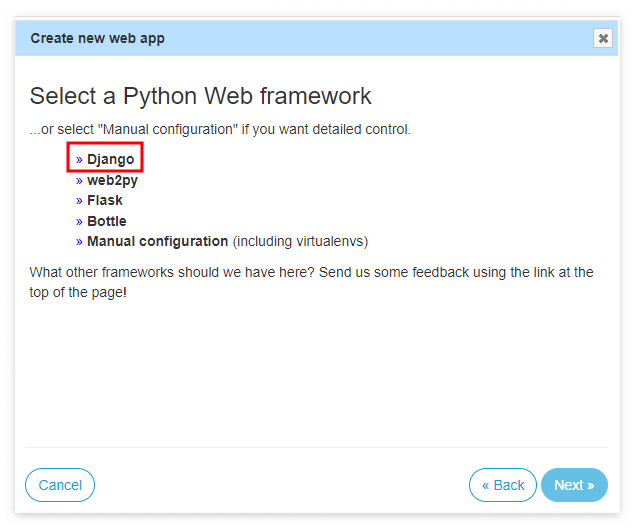This screenshot has height=528, width=635.
Task: Click the Cancel button
Action: tap(60, 485)
